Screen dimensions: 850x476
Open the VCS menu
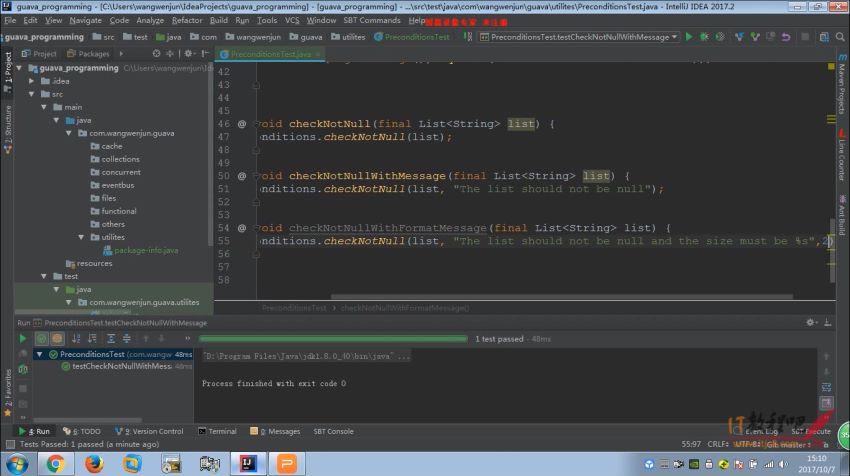tap(292, 20)
